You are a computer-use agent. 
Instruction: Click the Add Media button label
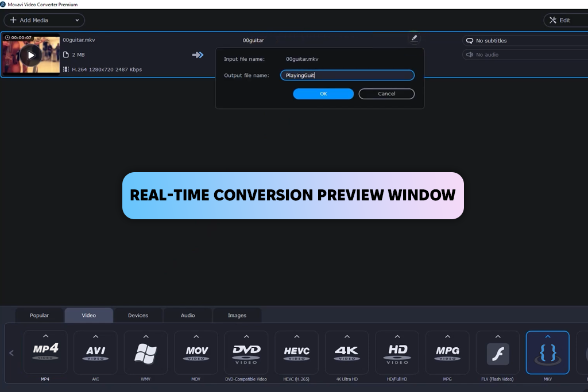click(34, 20)
